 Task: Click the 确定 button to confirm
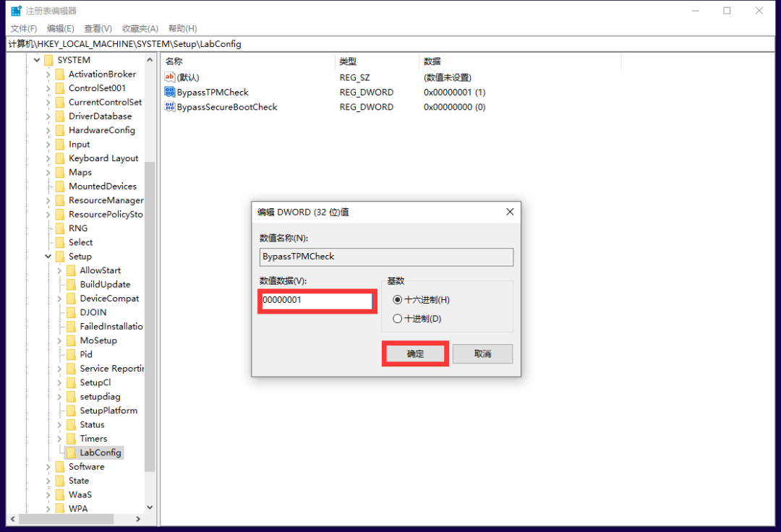coord(415,353)
